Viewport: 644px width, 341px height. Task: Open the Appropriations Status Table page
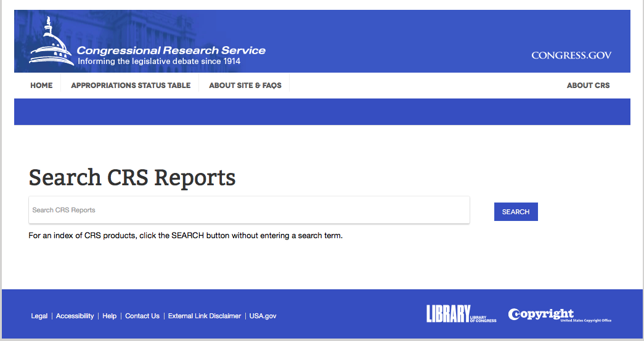[131, 86]
